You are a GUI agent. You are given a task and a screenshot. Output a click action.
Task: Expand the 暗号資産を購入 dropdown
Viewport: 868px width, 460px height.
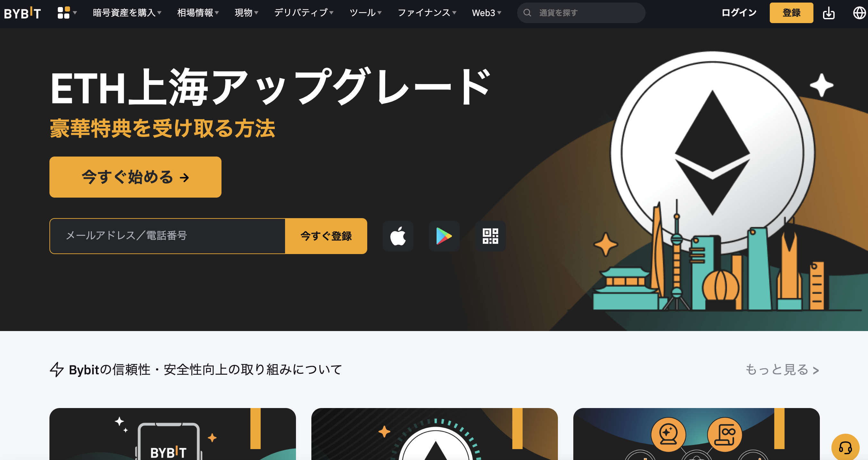127,13
